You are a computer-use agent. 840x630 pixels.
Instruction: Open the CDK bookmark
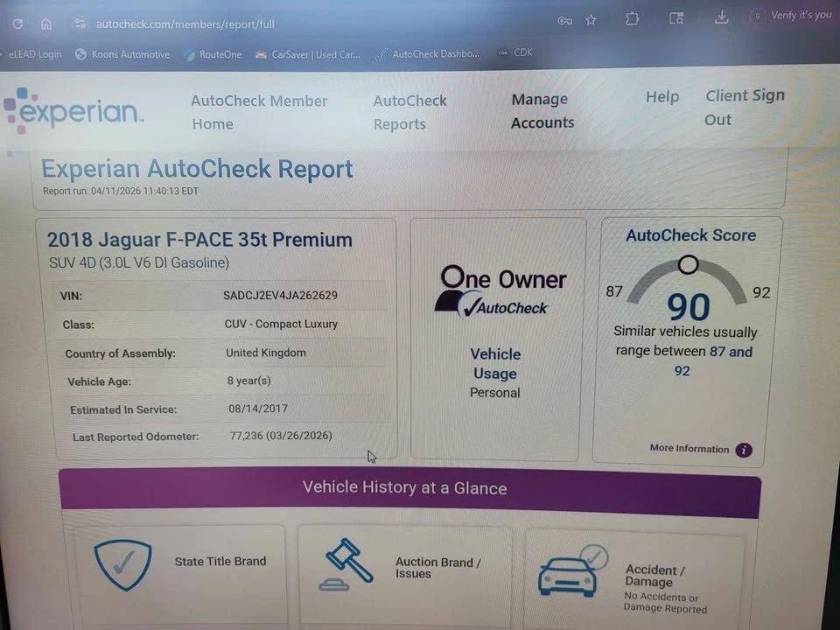coord(515,52)
